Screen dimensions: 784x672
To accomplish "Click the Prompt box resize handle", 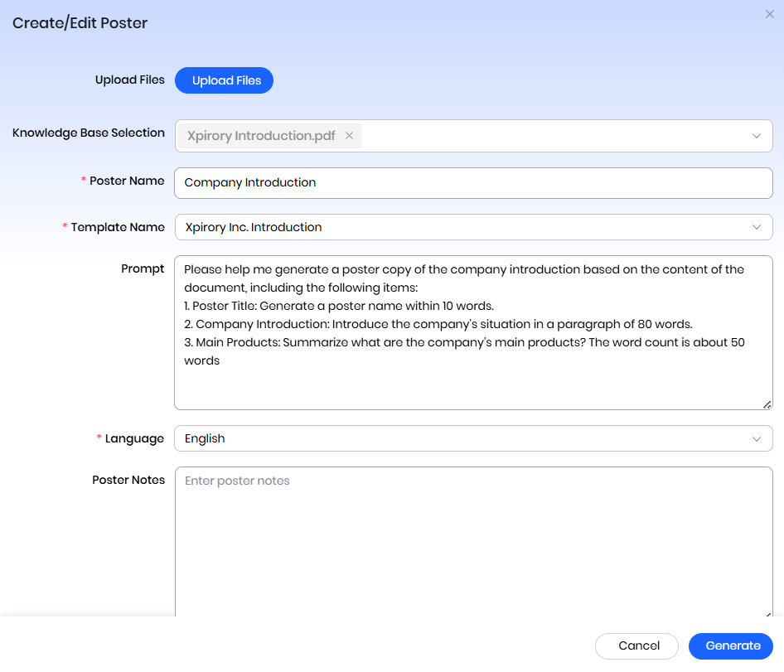I will click(x=767, y=404).
